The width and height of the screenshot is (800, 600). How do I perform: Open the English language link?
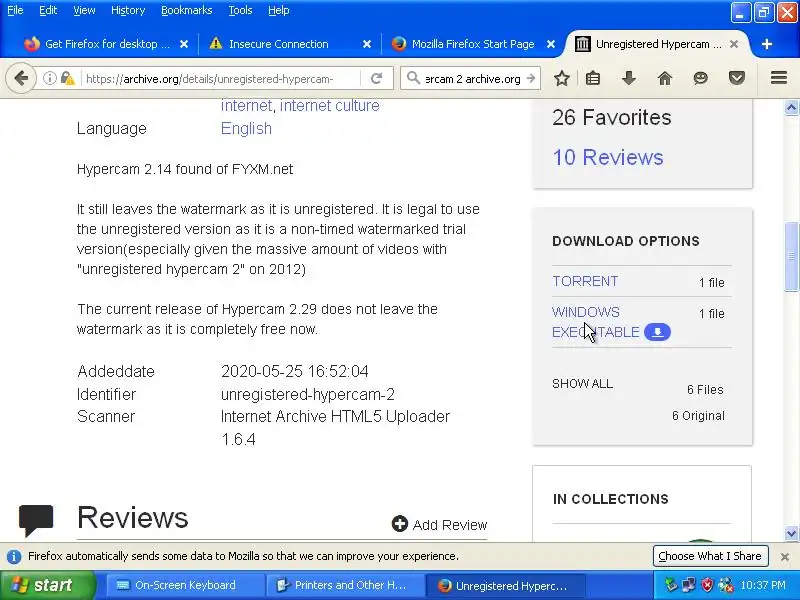coord(246,129)
